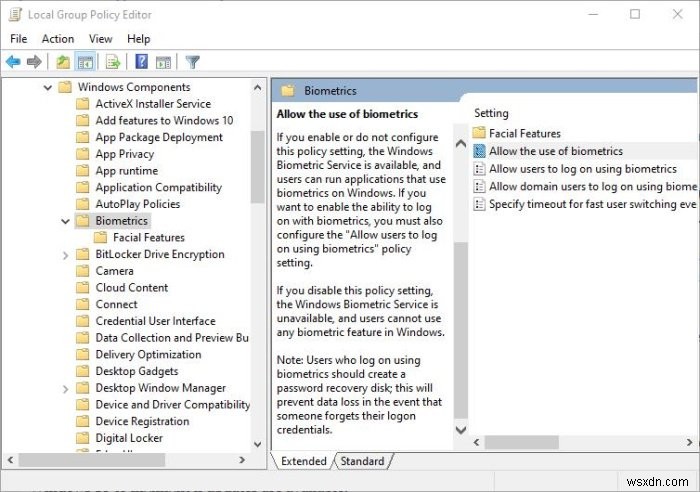Collapse the Windows Components tree node
700x492 pixels.
click(47, 88)
